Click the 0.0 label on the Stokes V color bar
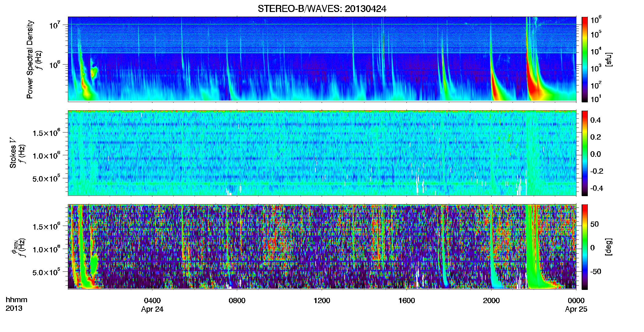644x332 pixels. [x=595, y=154]
